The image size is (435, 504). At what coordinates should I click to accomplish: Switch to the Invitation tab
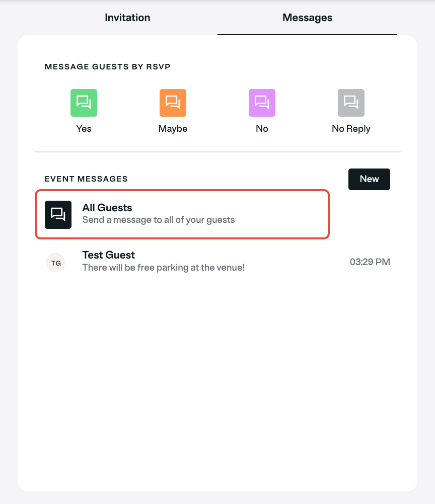(x=127, y=18)
